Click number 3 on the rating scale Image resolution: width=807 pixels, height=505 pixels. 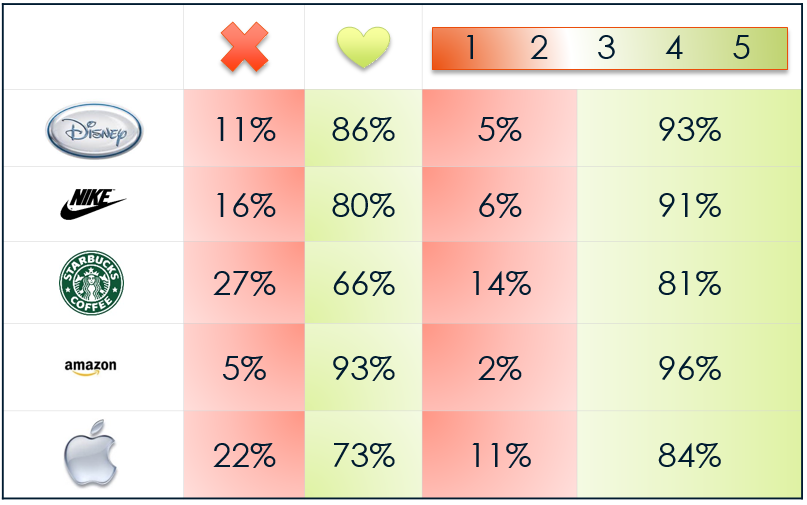tap(606, 48)
